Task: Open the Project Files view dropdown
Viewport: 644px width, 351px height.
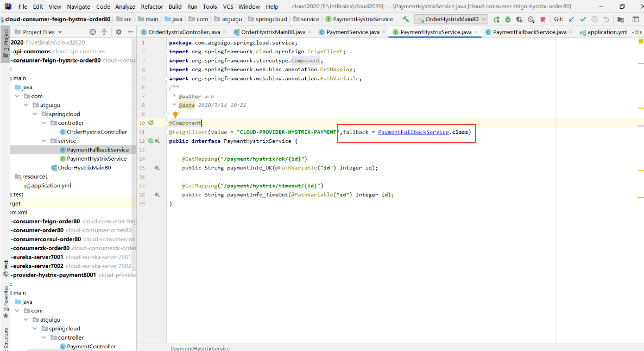Action: 42,32
